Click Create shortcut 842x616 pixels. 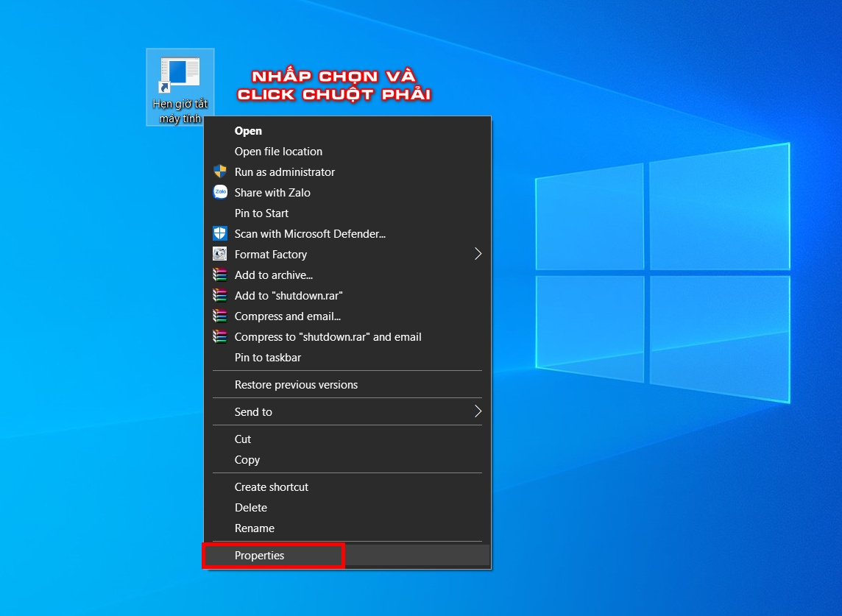click(x=347, y=487)
